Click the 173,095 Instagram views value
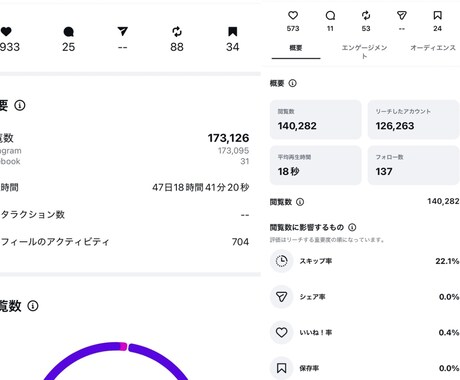 (x=234, y=151)
